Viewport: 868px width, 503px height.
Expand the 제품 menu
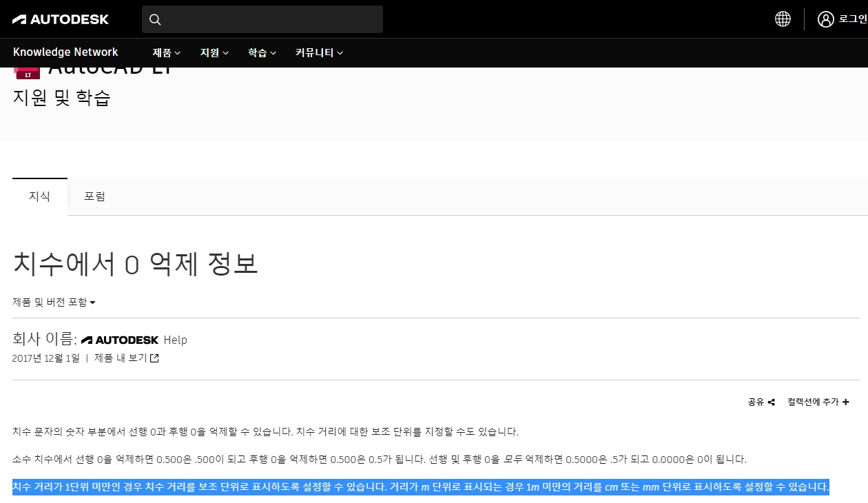tap(166, 52)
